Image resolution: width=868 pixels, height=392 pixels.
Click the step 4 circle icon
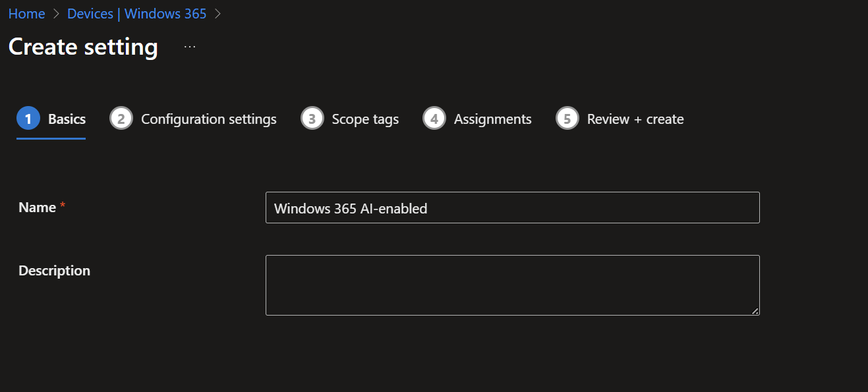(434, 119)
